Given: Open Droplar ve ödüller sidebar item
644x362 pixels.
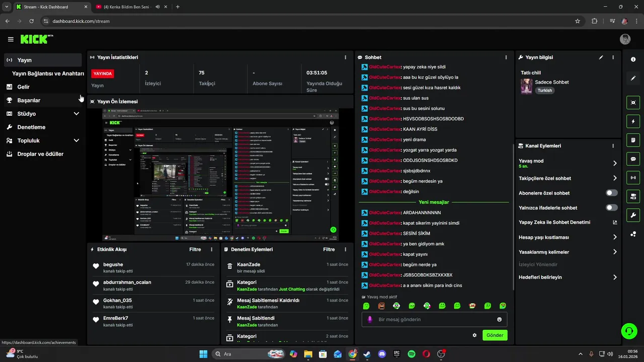Looking at the screenshot, I should (x=42, y=154).
